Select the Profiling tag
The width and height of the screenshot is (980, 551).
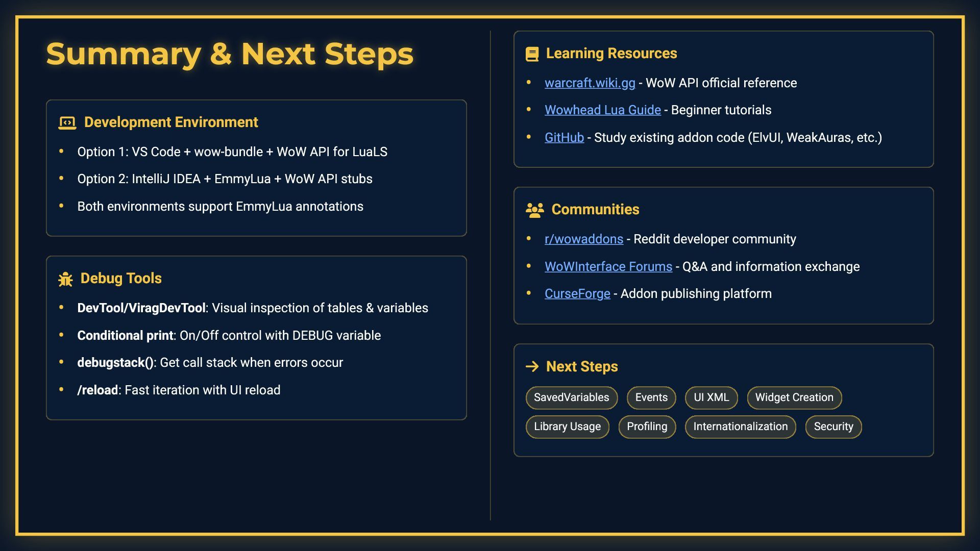click(647, 427)
